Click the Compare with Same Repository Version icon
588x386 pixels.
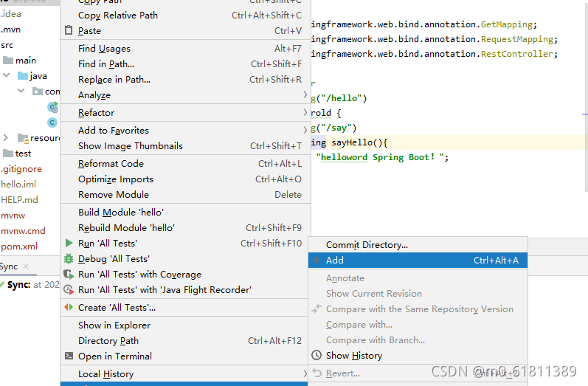pos(317,309)
